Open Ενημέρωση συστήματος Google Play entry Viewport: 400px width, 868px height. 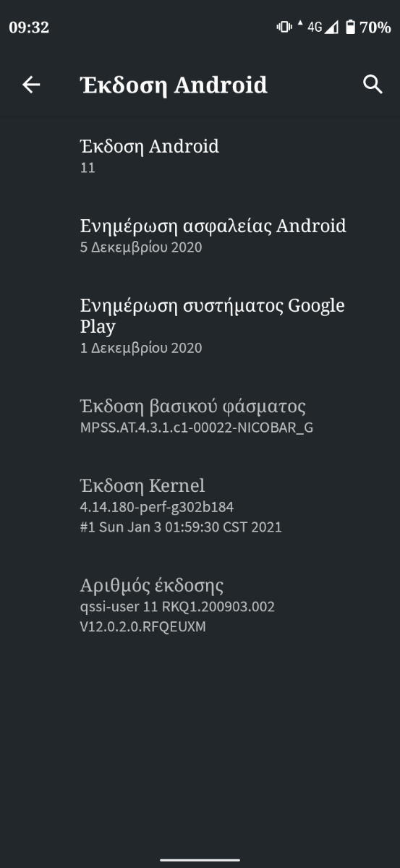click(200, 325)
